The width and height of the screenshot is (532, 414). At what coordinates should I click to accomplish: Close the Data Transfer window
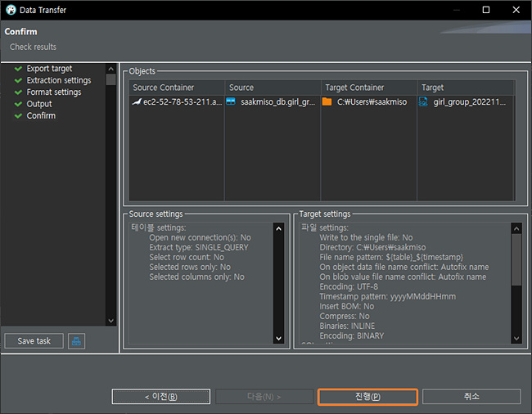coord(516,10)
